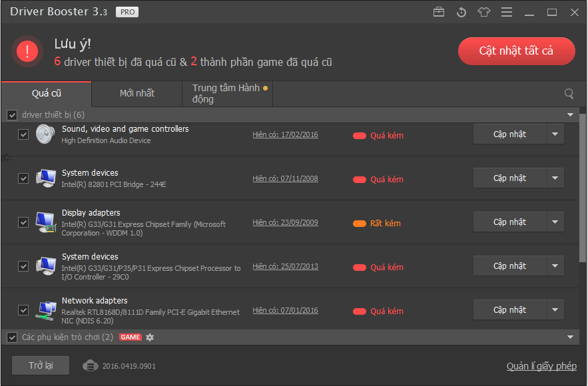Open 'Hiện có: 17/02/2016' driver date link
Image resolution: width=588 pixels, height=386 pixels.
pyautogui.click(x=286, y=134)
